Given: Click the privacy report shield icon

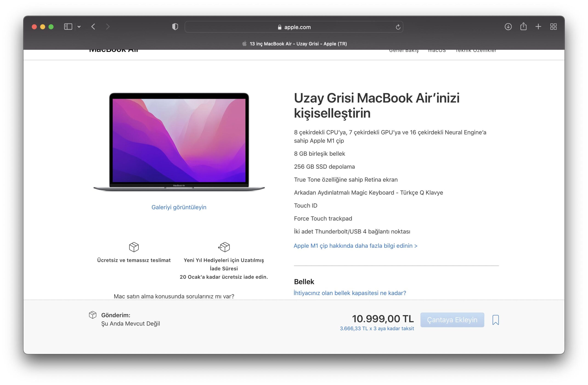Looking at the screenshot, I should tap(175, 27).
